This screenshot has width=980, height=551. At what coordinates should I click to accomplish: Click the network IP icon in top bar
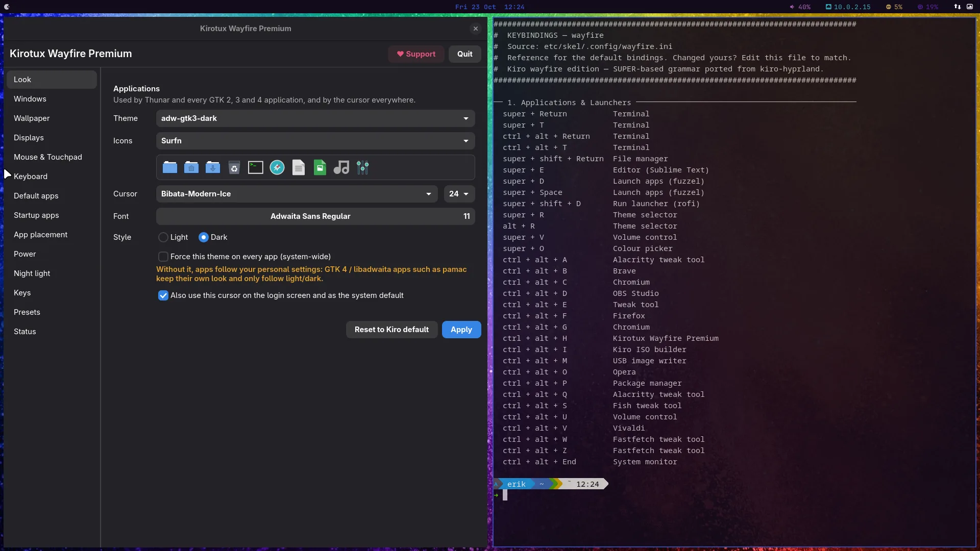point(828,7)
